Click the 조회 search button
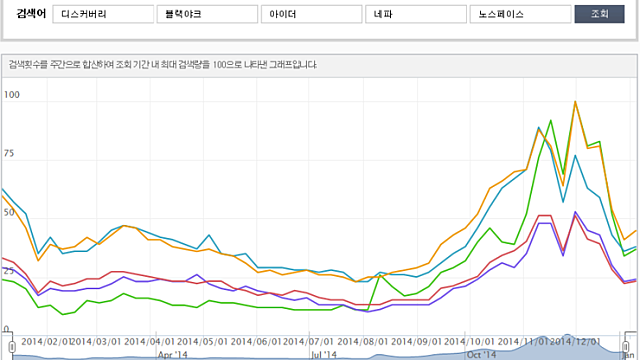 pyautogui.click(x=599, y=14)
